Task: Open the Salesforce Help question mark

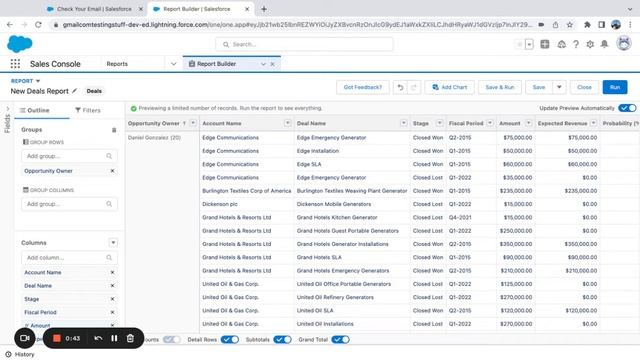Action: (576, 44)
